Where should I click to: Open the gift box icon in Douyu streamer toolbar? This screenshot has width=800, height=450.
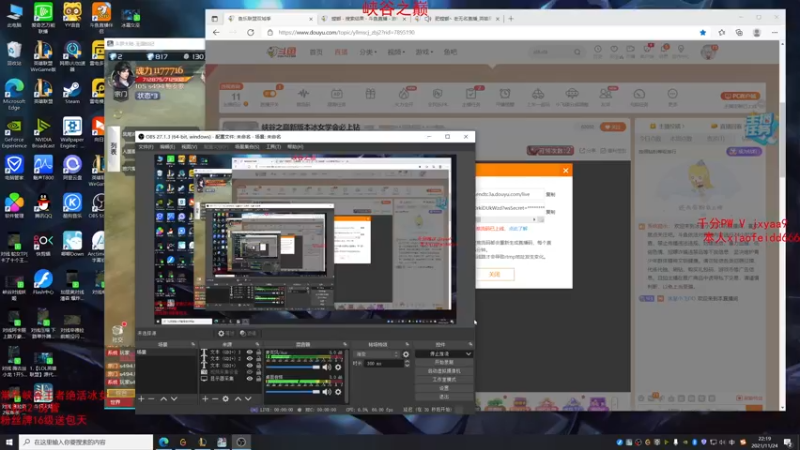tap(370, 96)
